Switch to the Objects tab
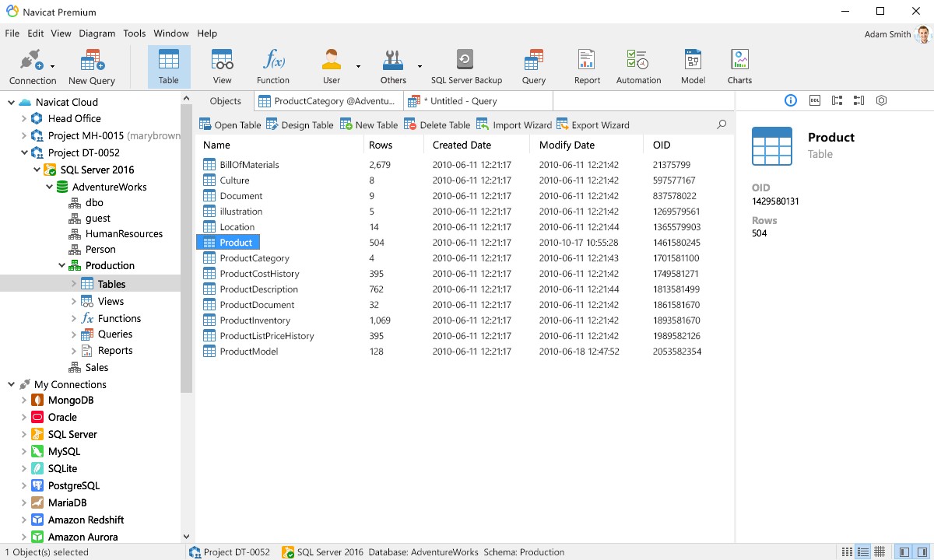 pyautogui.click(x=226, y=101)
